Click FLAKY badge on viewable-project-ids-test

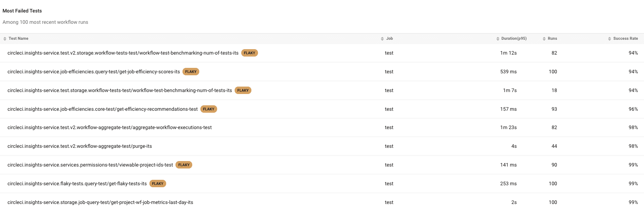pyautogui.click(x=184, y=165)
